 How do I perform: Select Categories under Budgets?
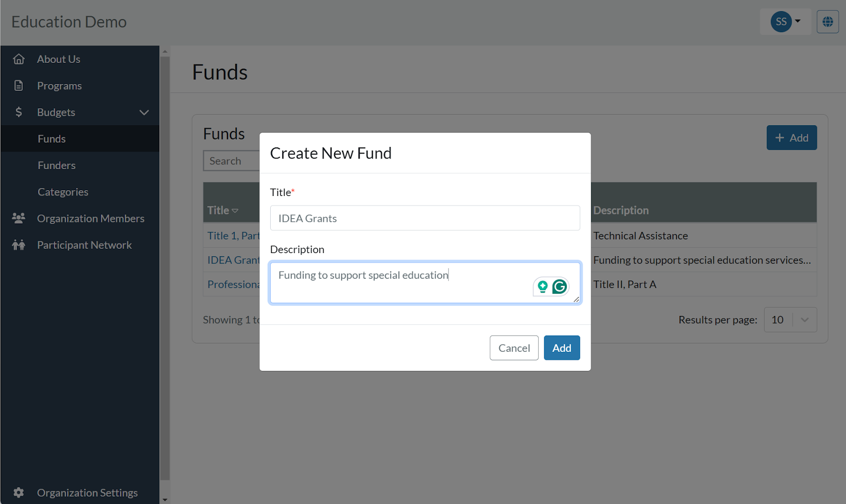point(62,191)
